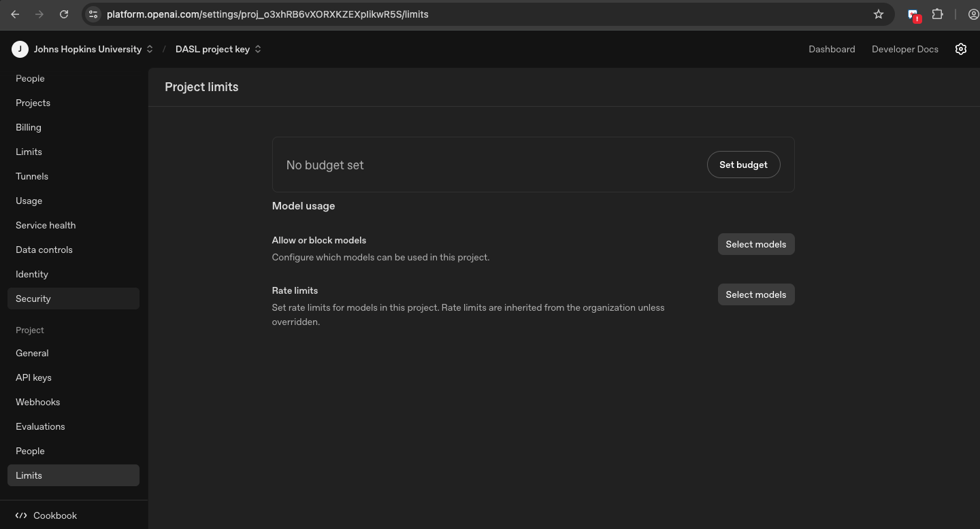Open organization People settings
This screenshot has height=529, width=980.
[73, 78]
